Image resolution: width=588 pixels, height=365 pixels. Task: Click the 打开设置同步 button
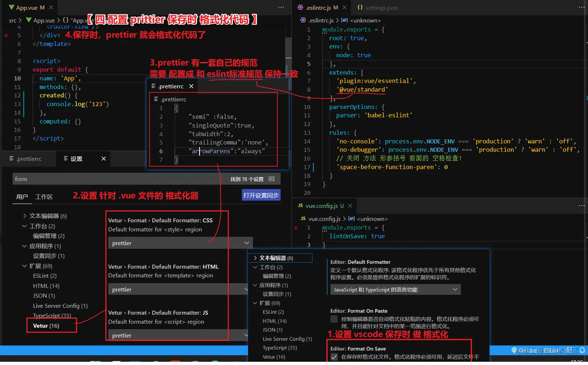(x=261, y=195)
